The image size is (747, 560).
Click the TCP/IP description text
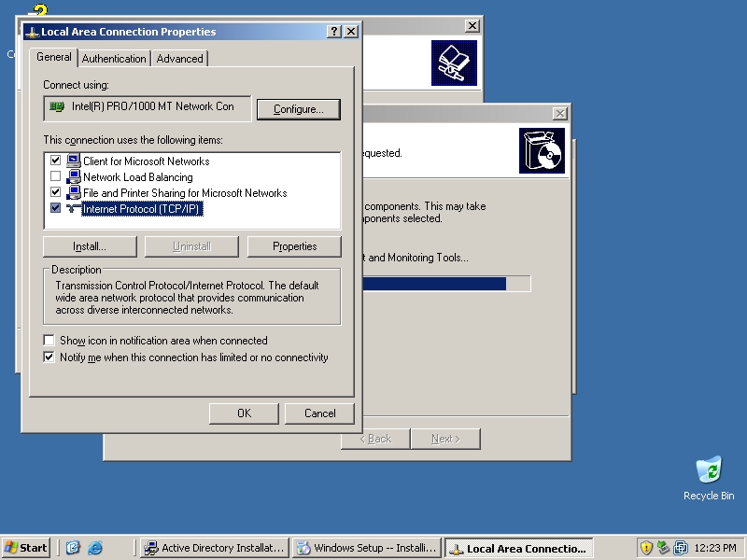[188, 298]
